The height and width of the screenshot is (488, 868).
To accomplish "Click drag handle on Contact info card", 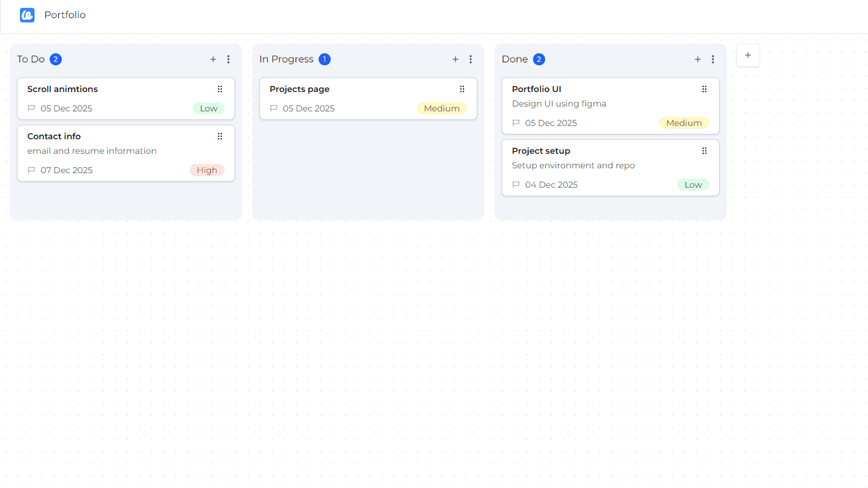I will pos(220,136).
